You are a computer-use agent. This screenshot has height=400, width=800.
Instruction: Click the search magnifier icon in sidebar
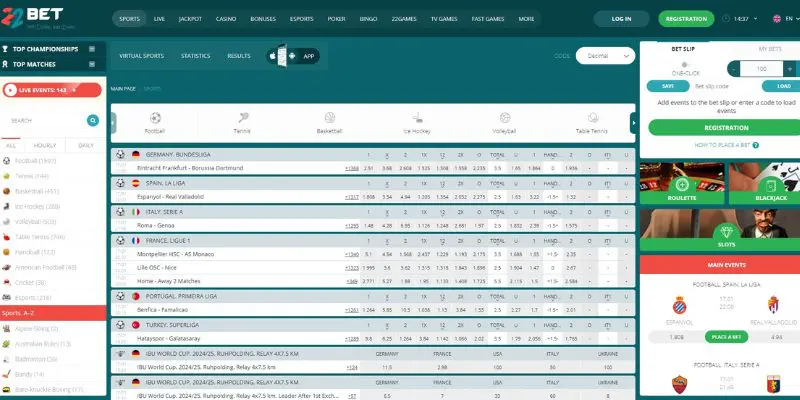93,120
